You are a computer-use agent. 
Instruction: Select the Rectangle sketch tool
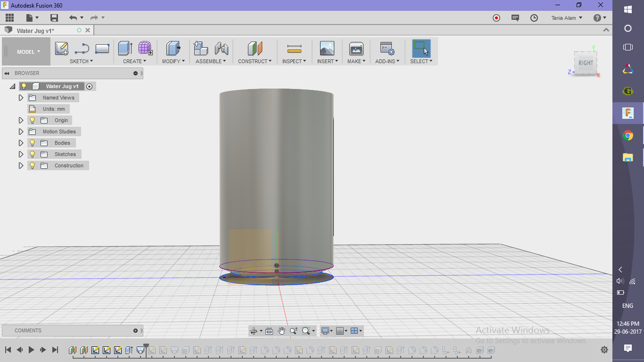tap(102, 49)
